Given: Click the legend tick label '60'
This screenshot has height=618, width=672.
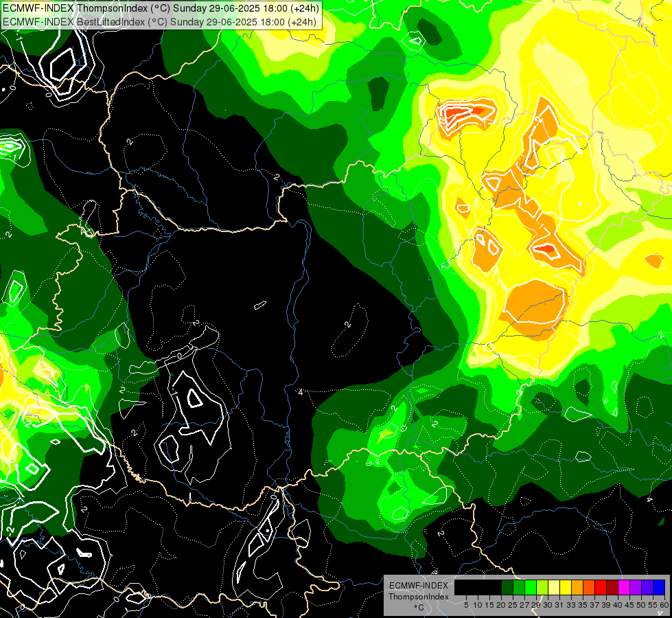Looking at the screenshot, I should coord(664,605).
